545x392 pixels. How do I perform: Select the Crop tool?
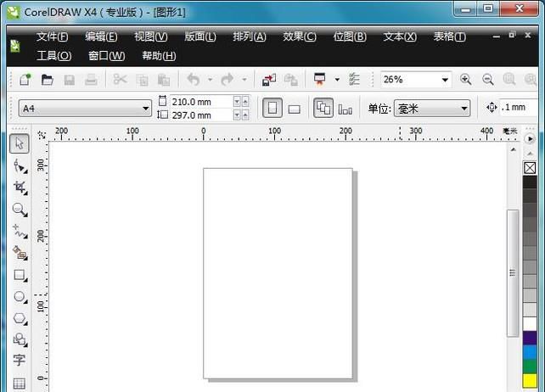pyautogui.click(x=19, y=188)
